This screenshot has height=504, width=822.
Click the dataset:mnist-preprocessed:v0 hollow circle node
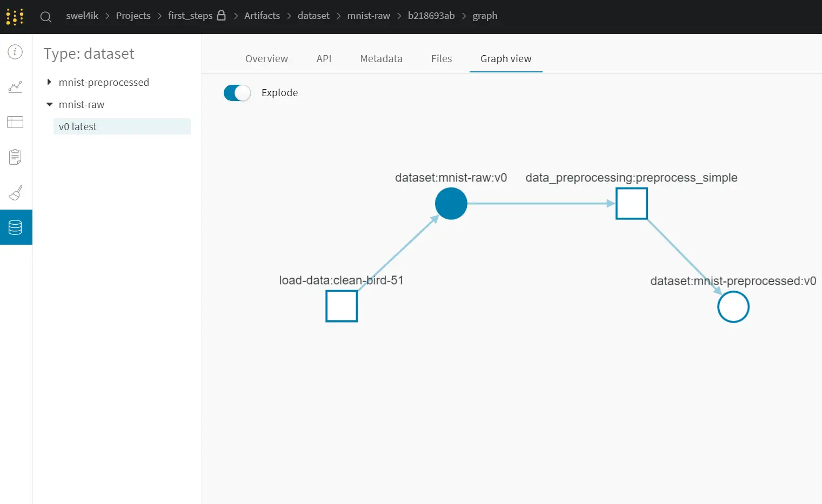click(733, 307)
